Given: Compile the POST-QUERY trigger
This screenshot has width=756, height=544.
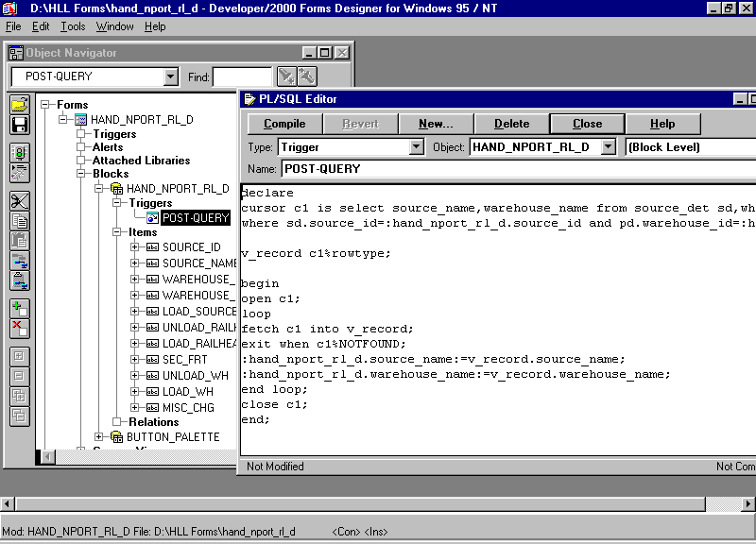Looking at the screenshot, I should (283, 123).
